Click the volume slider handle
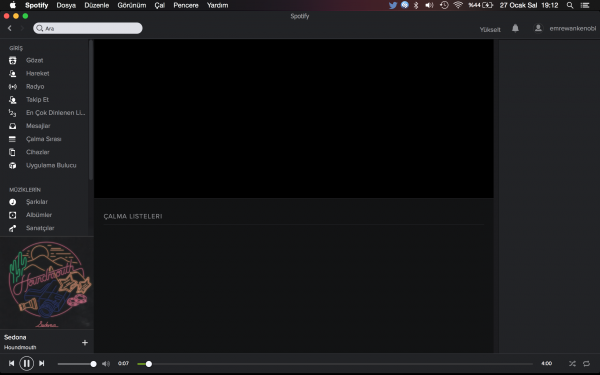 [93, 364]
